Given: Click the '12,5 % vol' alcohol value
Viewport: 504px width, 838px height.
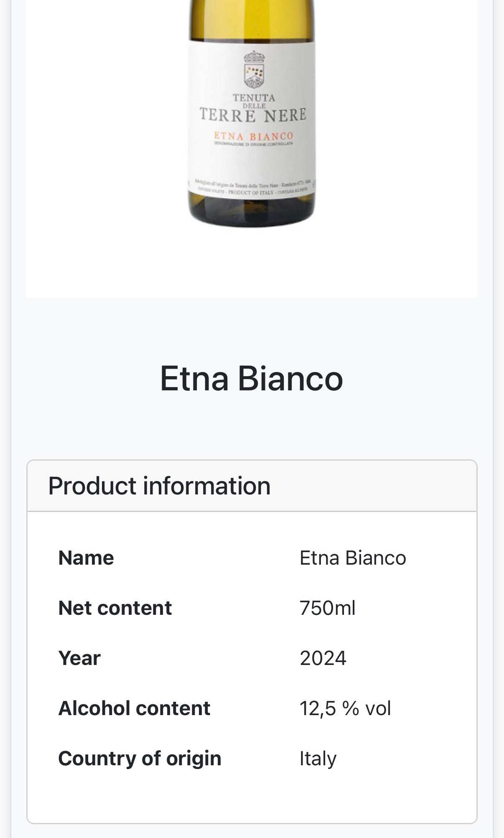Looking at the screenshot, I should point(345,708).
